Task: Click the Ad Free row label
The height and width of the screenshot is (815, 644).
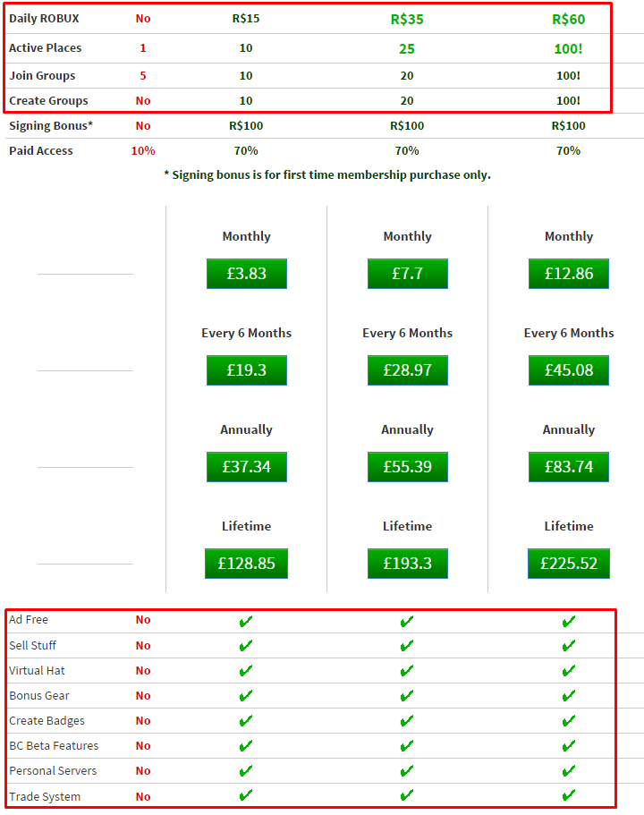Action: pos(29,619)
